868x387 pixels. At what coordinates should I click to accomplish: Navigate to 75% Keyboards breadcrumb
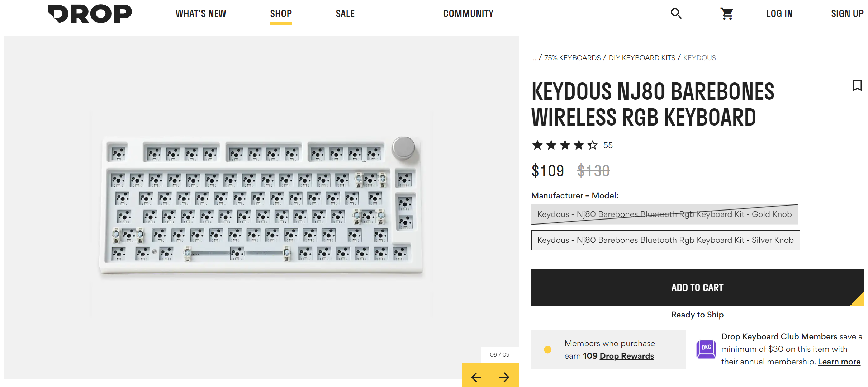[572, 58]
